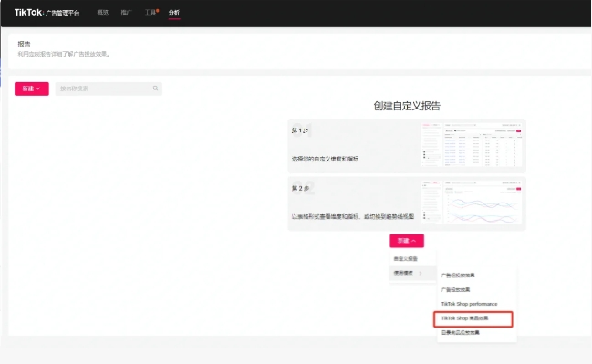Click the 第 1 步 label
This screenshot has width=592, height=364.
pos(300,130)
